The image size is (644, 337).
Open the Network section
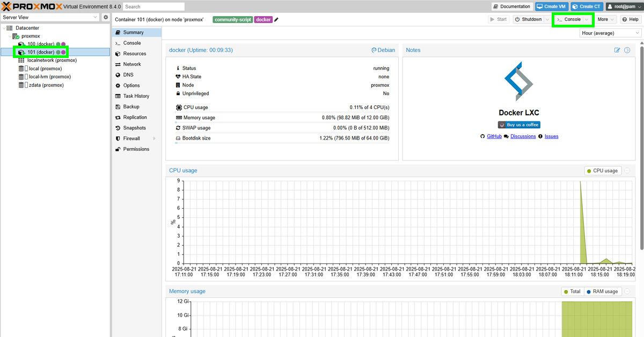coord(136,64)
